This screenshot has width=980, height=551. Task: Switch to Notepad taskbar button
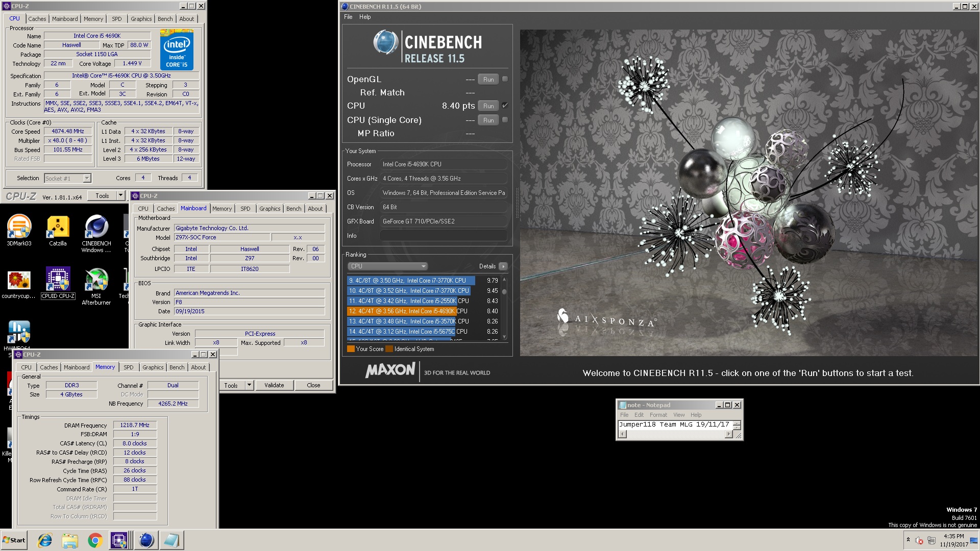(x=171, y=540)
